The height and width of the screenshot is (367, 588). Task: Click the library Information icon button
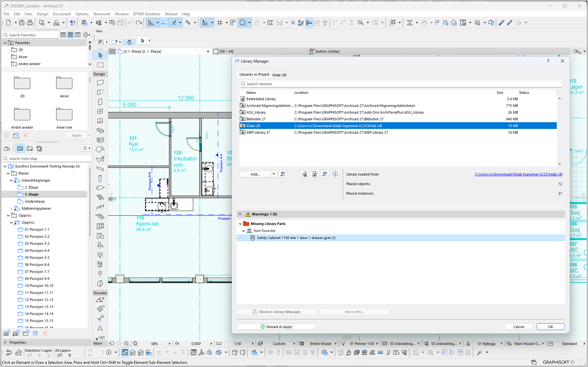(335, 174)
